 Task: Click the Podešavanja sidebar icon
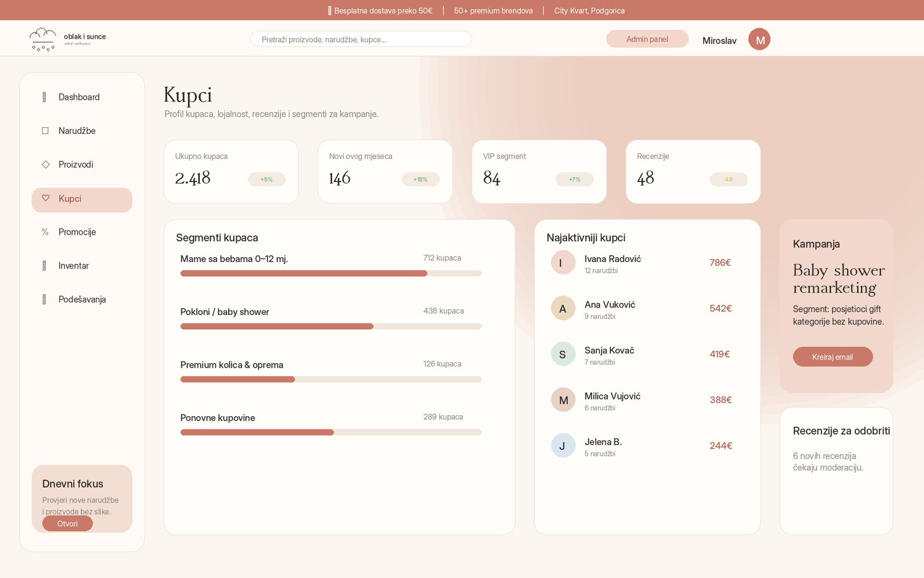(x=44, y=299)
